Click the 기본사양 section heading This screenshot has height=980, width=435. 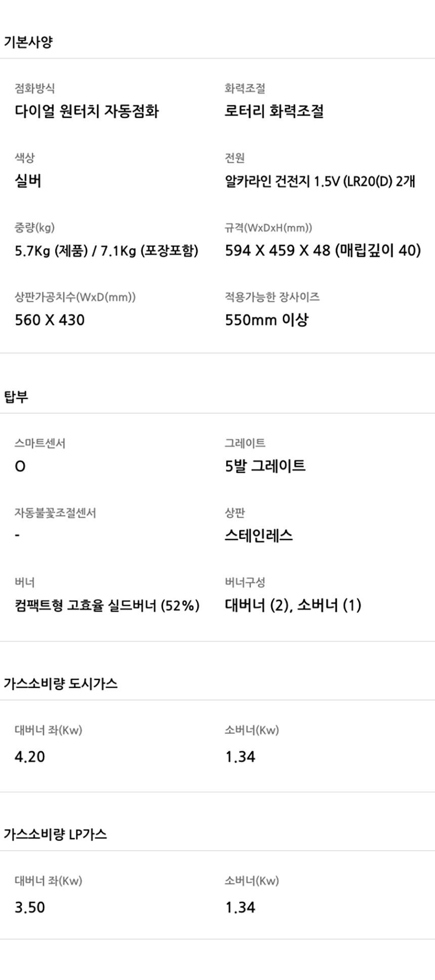point(28,42)
